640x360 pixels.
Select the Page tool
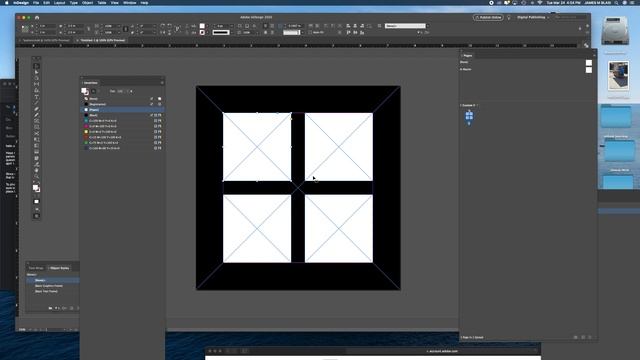36,78
